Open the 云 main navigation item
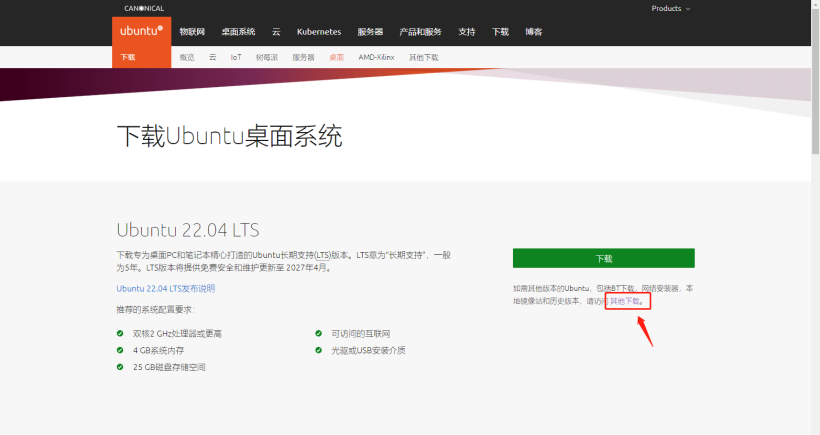This screenshot has width=820, height=435. 278,32
